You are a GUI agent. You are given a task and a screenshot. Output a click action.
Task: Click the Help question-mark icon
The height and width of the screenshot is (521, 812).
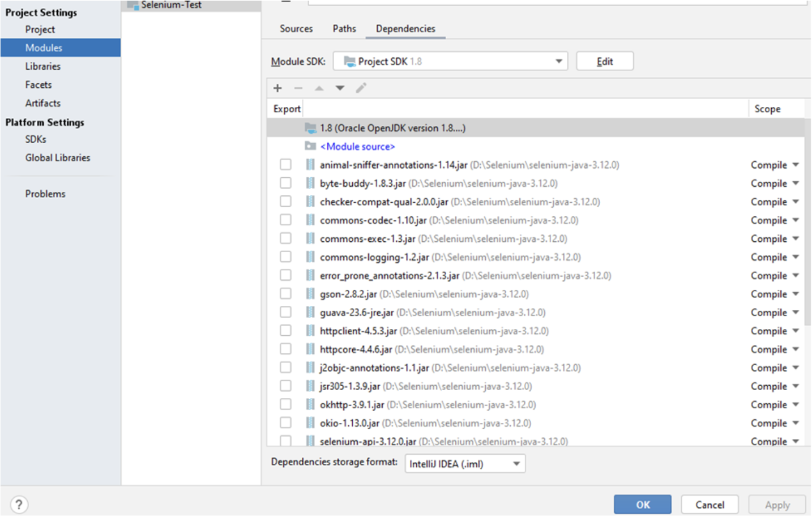coord(19,505)
